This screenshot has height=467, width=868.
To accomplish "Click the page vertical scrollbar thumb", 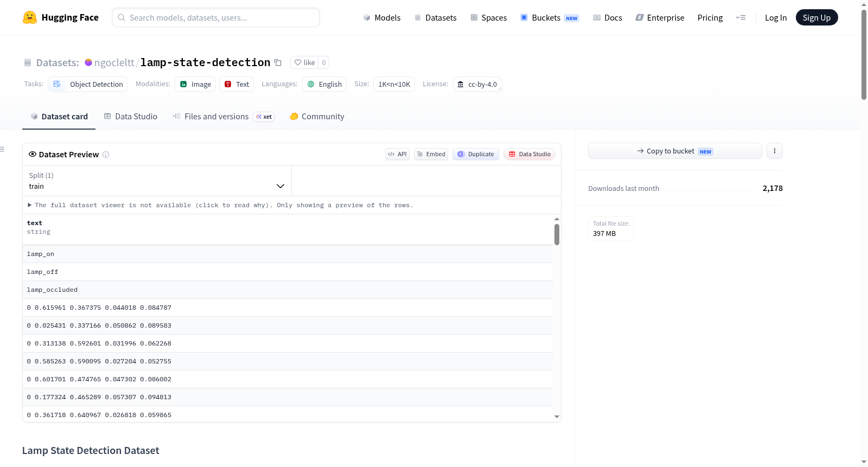I will point(864,54).
